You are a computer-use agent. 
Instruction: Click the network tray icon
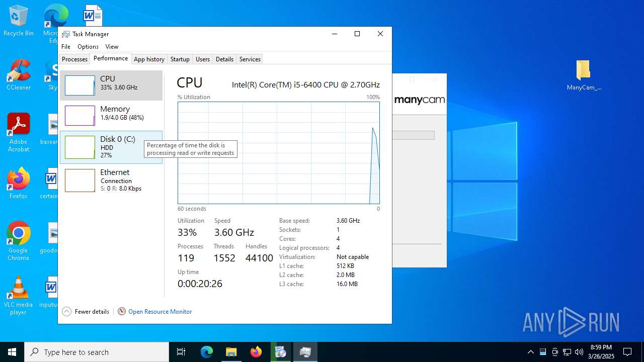point(567,352)
